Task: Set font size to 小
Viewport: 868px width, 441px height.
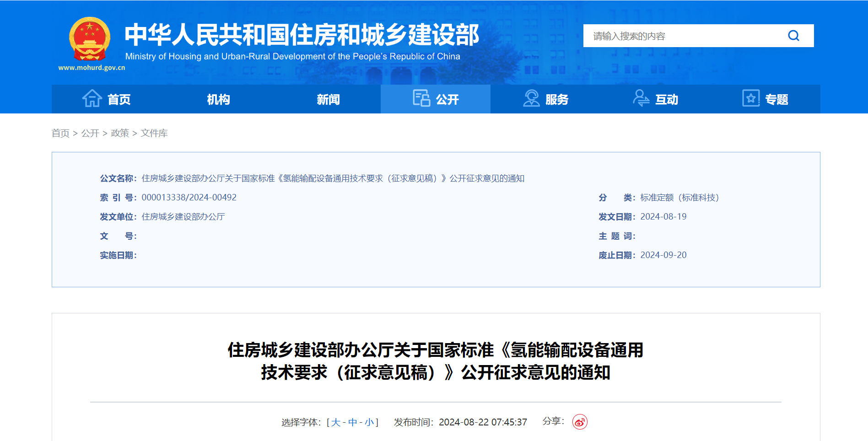Action: [369, 422]
